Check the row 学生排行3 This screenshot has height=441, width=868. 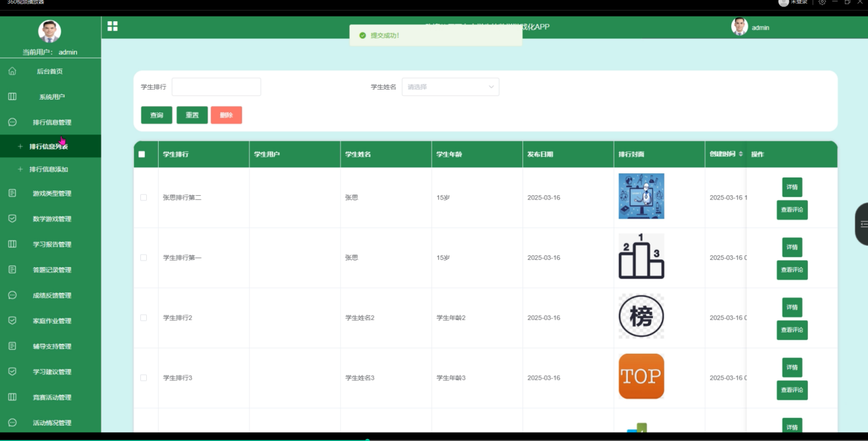tap(143, 378)
